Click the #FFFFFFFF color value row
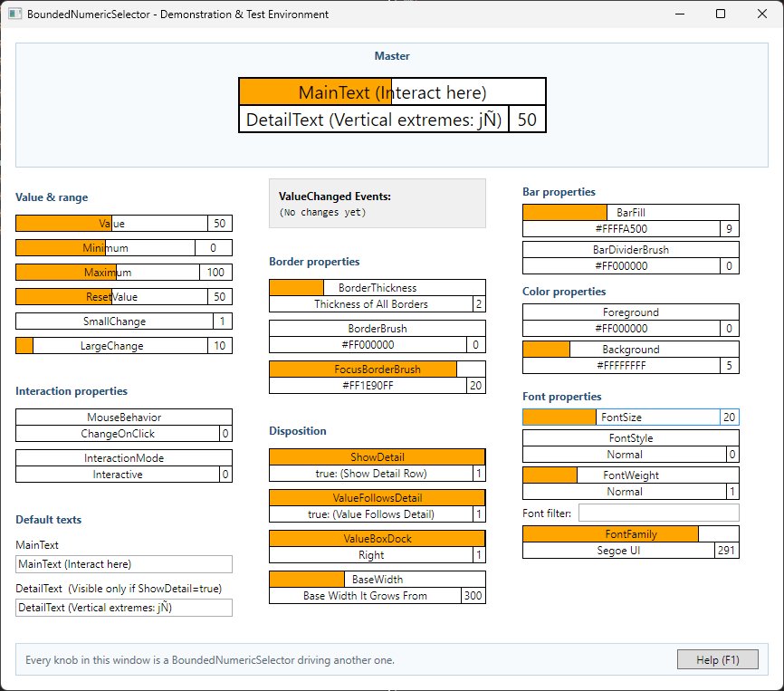The width and height of the screenshot is (784, 691). (622, 366)
